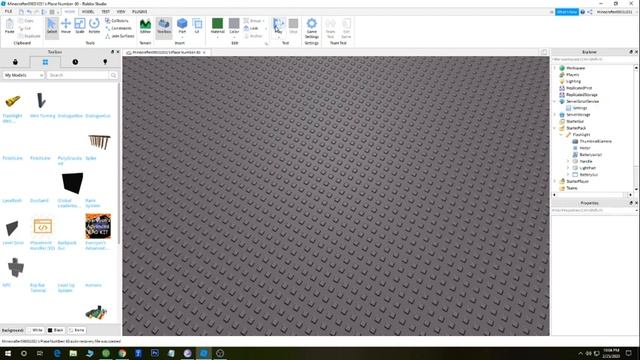Click the gray Color swatch
The image size is (640, 360).
coord(234,23)
